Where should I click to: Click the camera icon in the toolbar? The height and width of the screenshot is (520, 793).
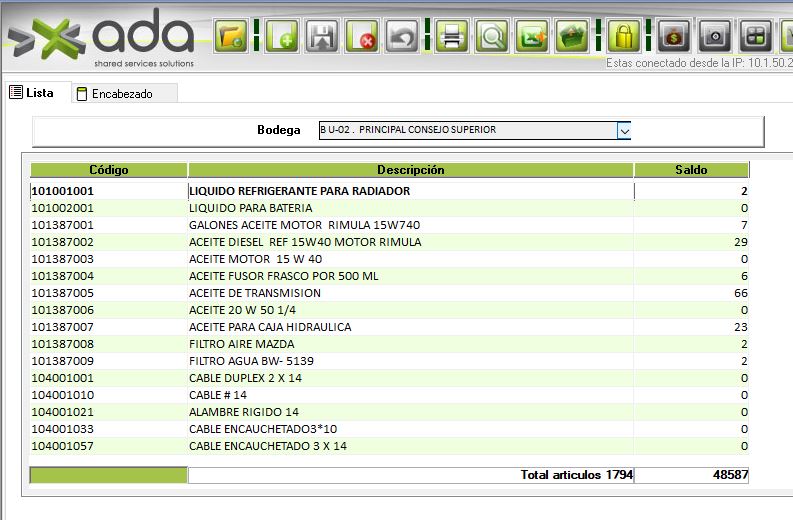(714, 37)
